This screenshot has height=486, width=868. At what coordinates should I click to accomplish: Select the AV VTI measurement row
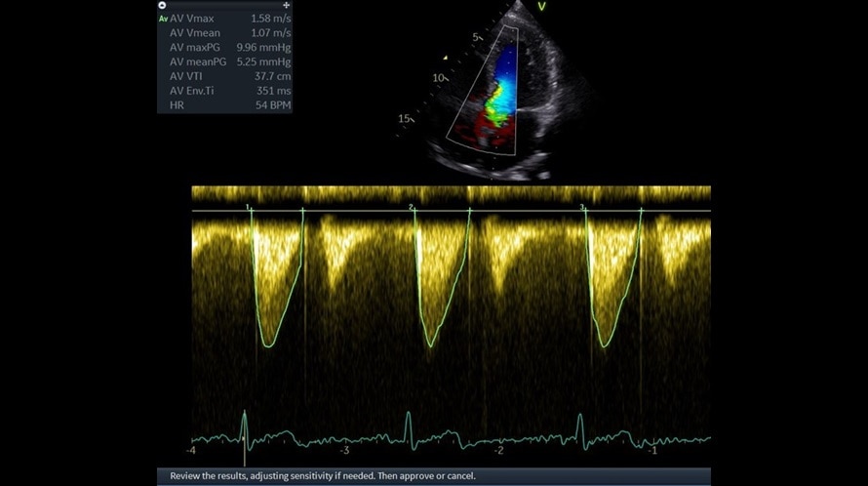coord(229,76)
